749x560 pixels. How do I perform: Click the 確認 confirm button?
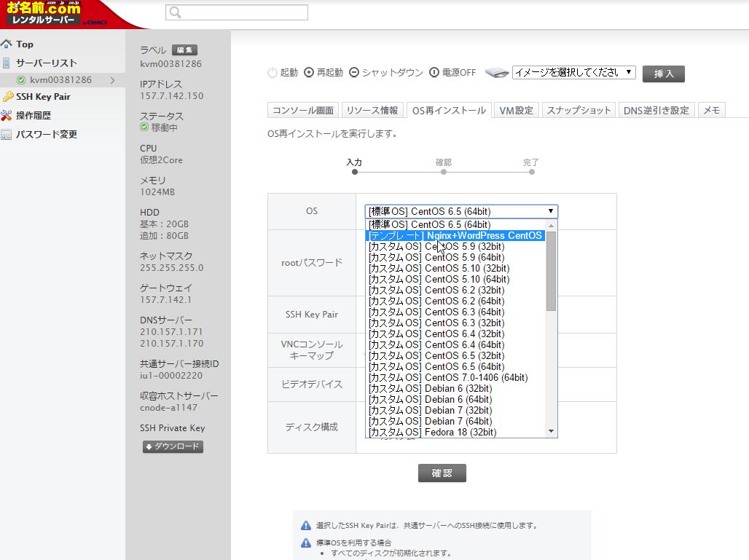(x=442, y=473)
